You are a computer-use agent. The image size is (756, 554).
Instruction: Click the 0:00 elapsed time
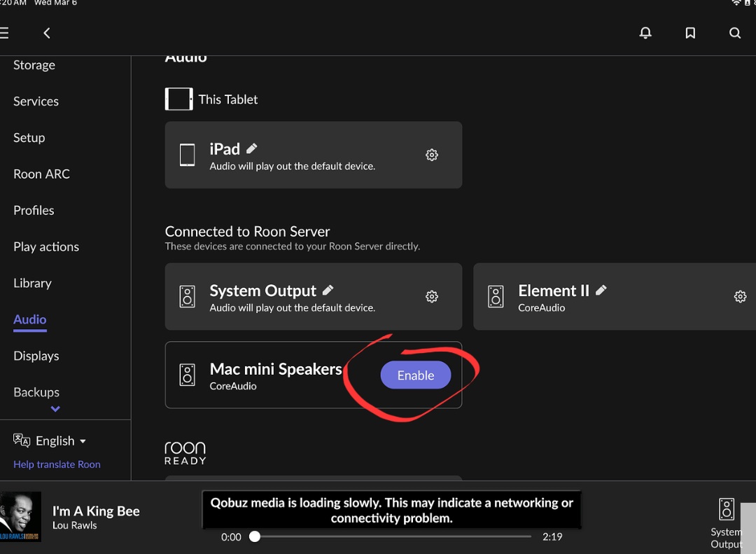(231, 536)
